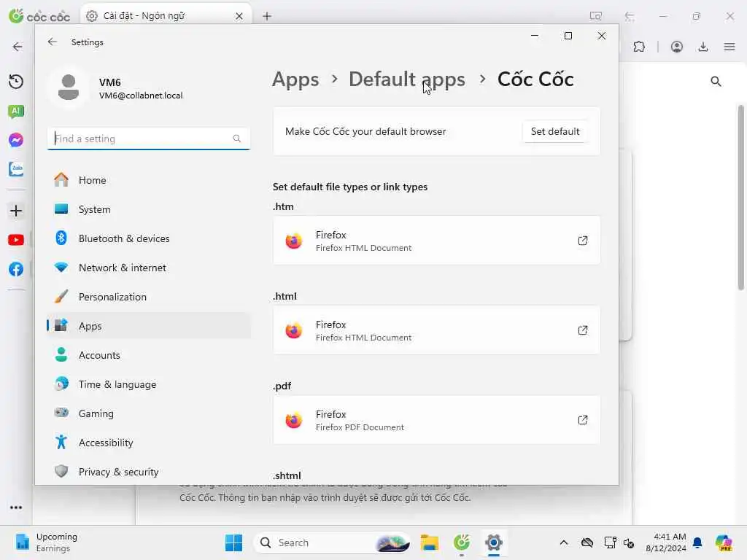Select Home in Settings navigation
The width and height of the screenshot is (747, 560).
pyautogui.click(x=149, y=180)
